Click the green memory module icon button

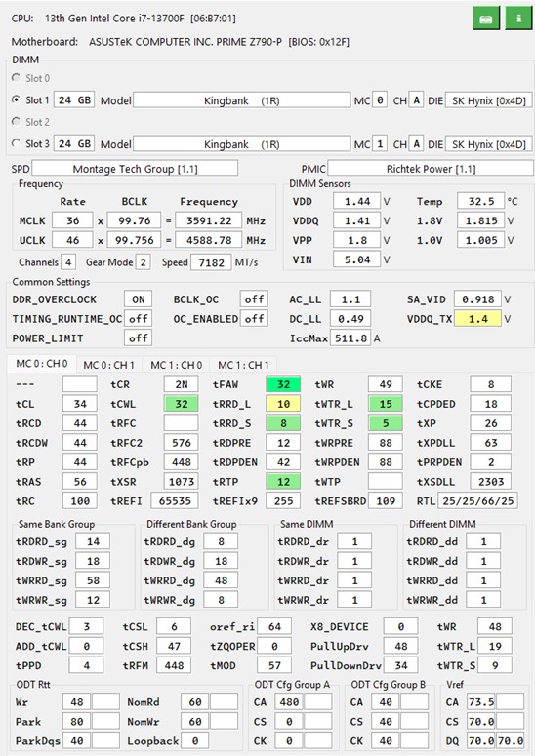click(x=486, y=19)
